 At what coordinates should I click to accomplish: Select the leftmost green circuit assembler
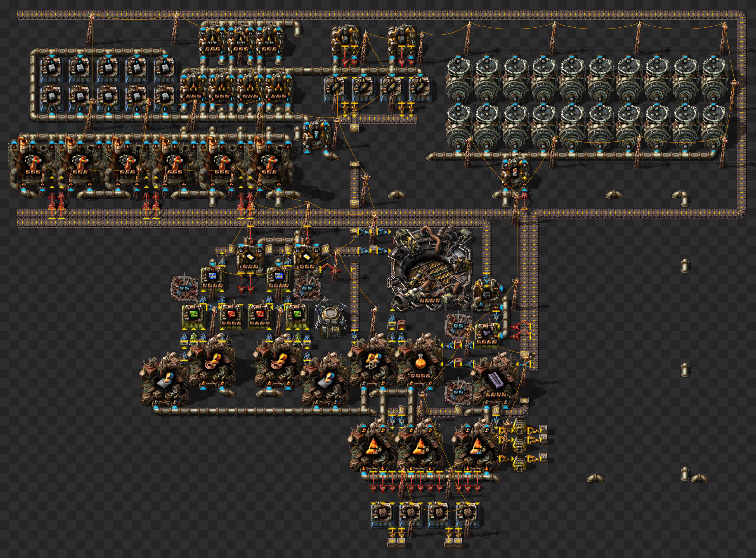tap(193, 316)
